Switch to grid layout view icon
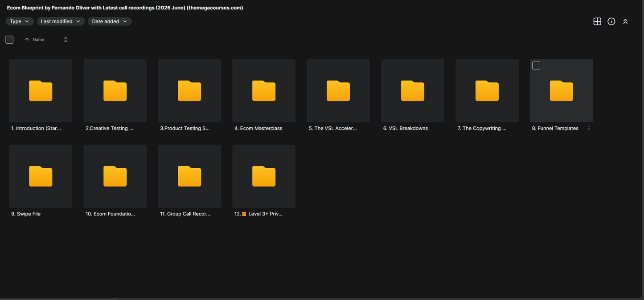The image size is (644, 300). (x=597, y=21)
